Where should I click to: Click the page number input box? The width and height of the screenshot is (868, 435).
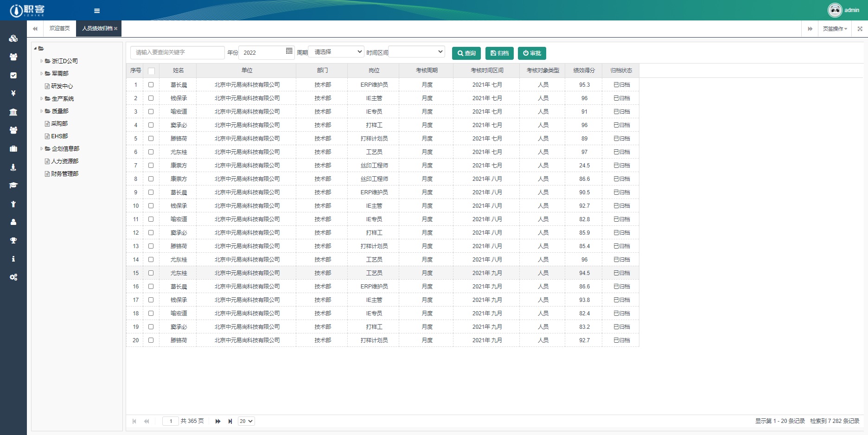171,421
